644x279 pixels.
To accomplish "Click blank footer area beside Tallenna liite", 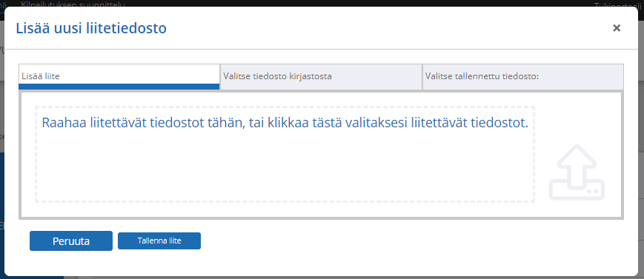I will (x=411, y=241).
